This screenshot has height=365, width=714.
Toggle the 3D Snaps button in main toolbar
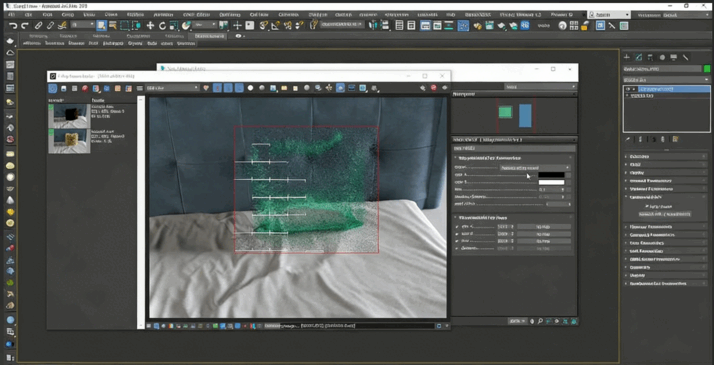click(263, 25)
